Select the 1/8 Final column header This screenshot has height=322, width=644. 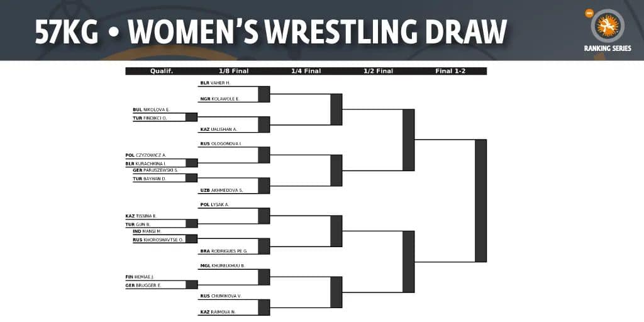pyautogui.click(x=233, y=71)
